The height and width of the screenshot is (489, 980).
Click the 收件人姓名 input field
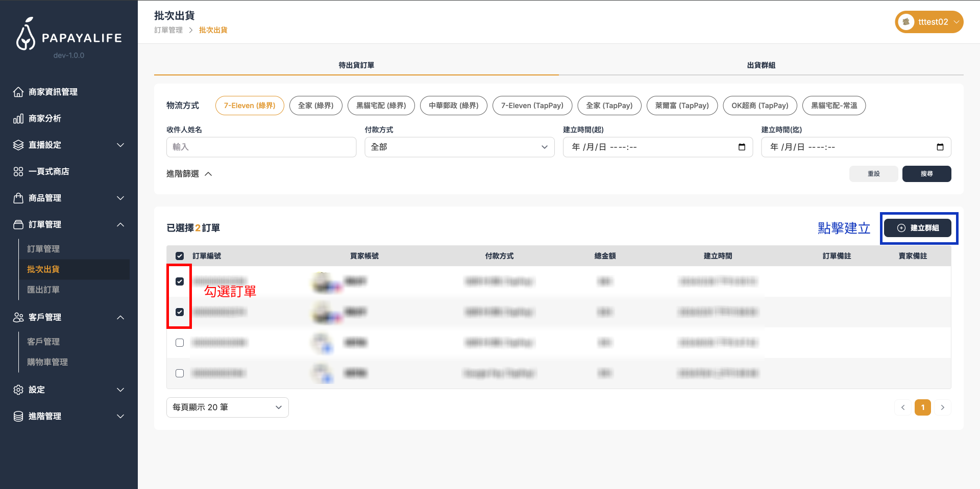[x=261, y=147]
